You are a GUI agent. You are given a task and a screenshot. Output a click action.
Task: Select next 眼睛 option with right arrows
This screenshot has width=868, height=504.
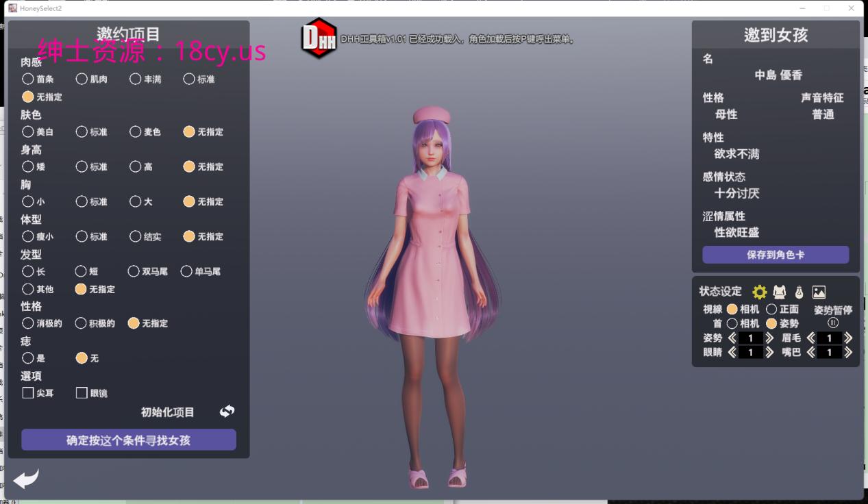pyautogui.click(x=769, y=353)
